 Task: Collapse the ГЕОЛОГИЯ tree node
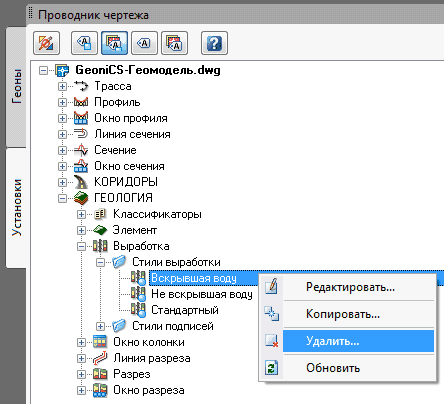point(62,198)
